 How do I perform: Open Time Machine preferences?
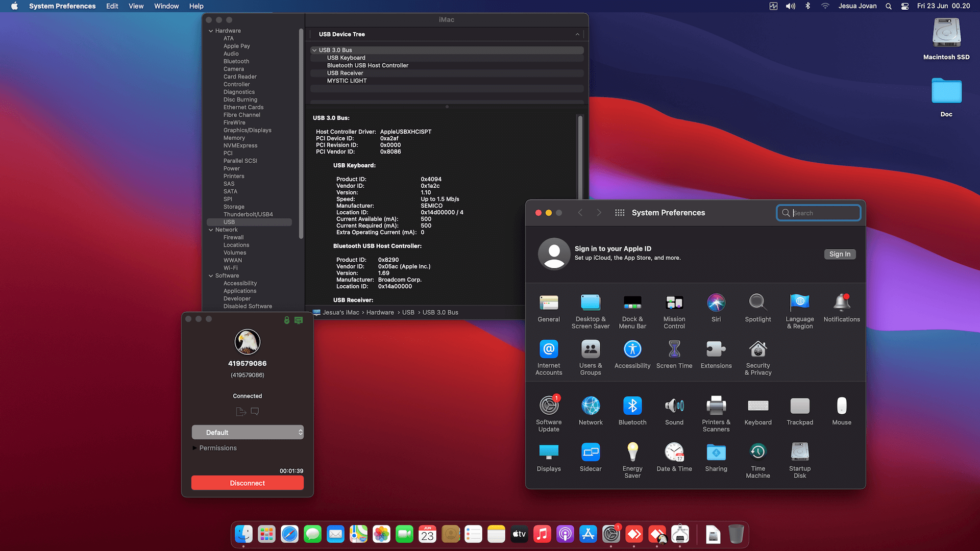point(757,454)
